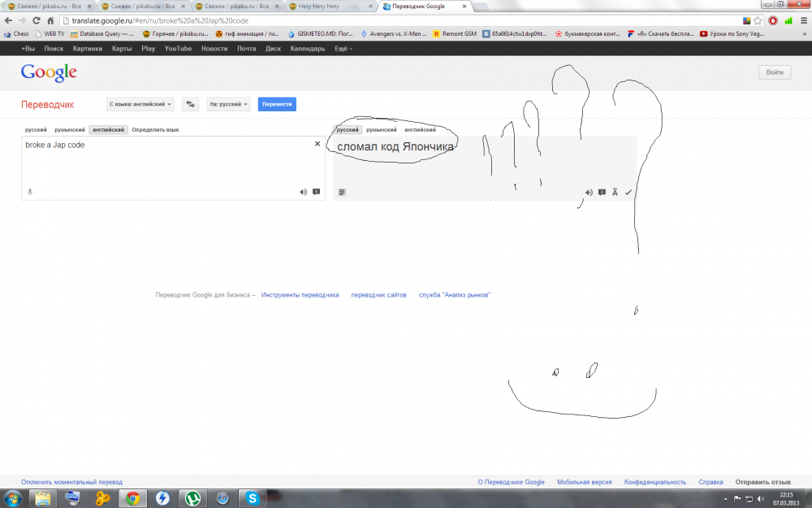Select all translation text icon
Screen dimensions: 812x508
click(x=342, y=193)
